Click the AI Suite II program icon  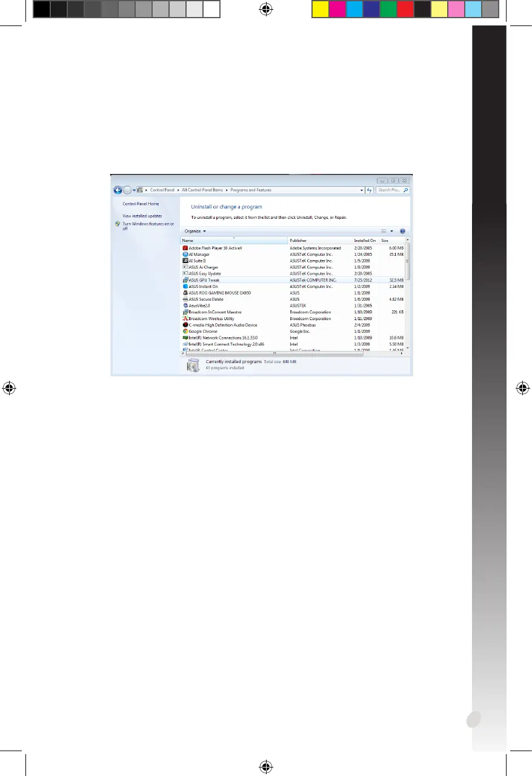click(x=185, y=261)
